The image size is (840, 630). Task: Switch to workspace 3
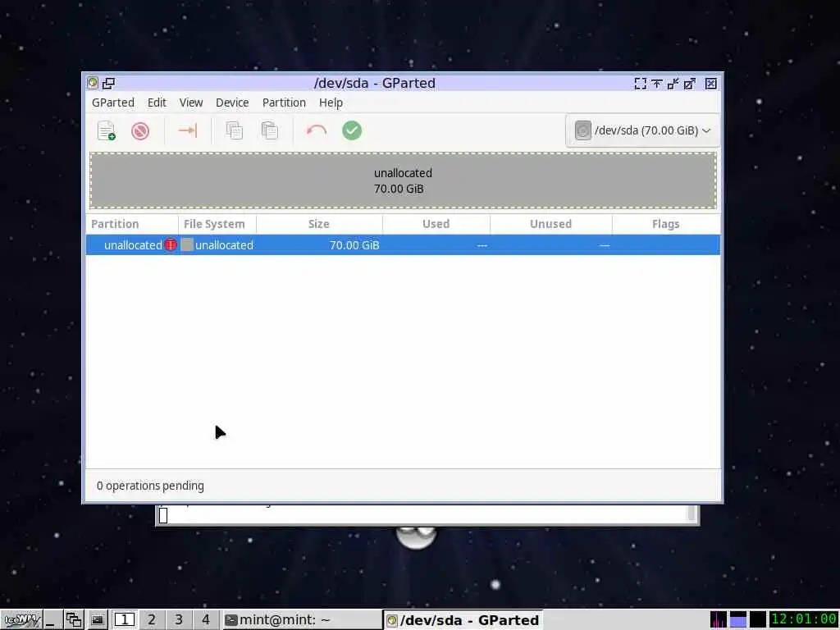pos(178,620)
